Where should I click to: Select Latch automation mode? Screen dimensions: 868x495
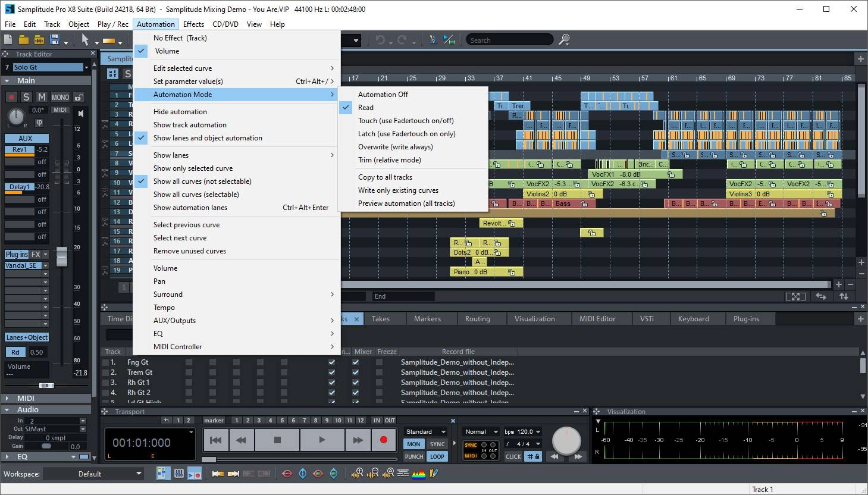point(407,134)
